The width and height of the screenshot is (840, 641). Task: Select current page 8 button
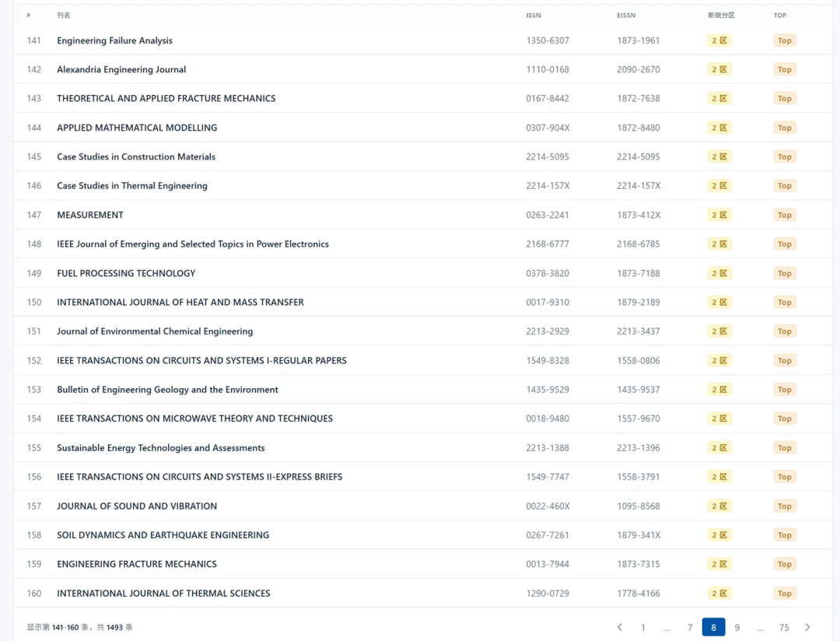point(713,627)
